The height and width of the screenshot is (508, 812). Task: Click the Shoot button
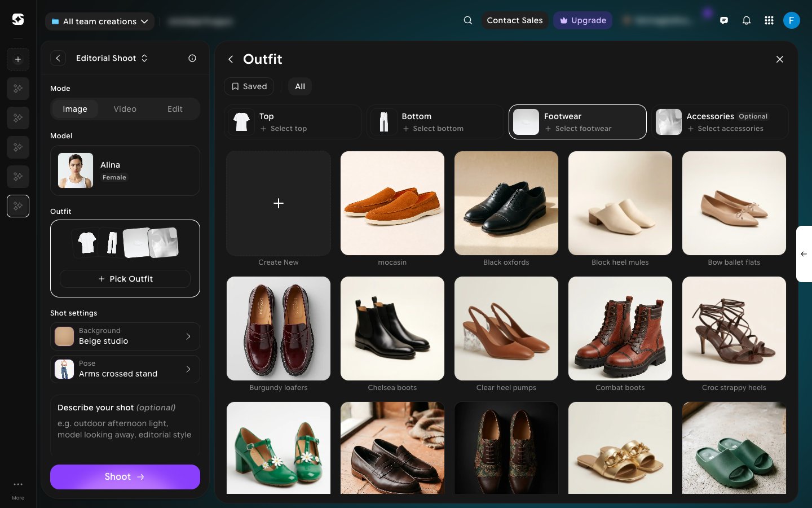[x=125, y=477]
